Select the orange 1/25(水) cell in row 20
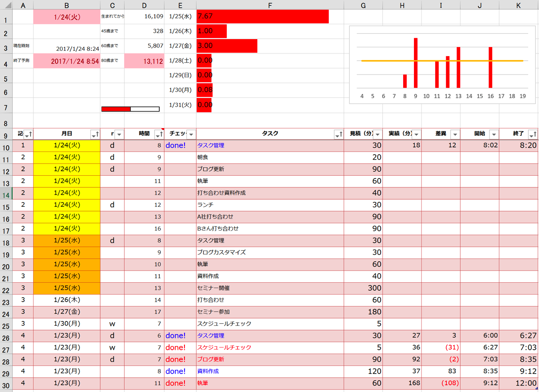The width and height of the screenshot is (539, 392). click(67, 264)
